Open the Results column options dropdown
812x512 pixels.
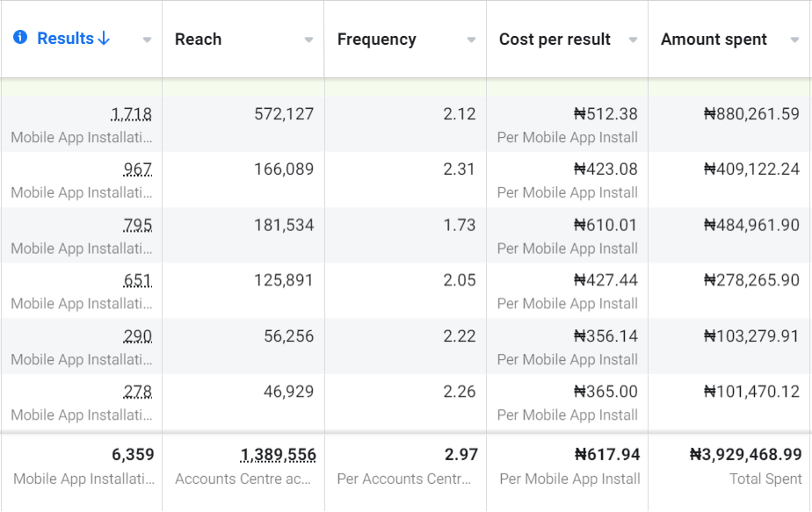click(x=146, y=40)
